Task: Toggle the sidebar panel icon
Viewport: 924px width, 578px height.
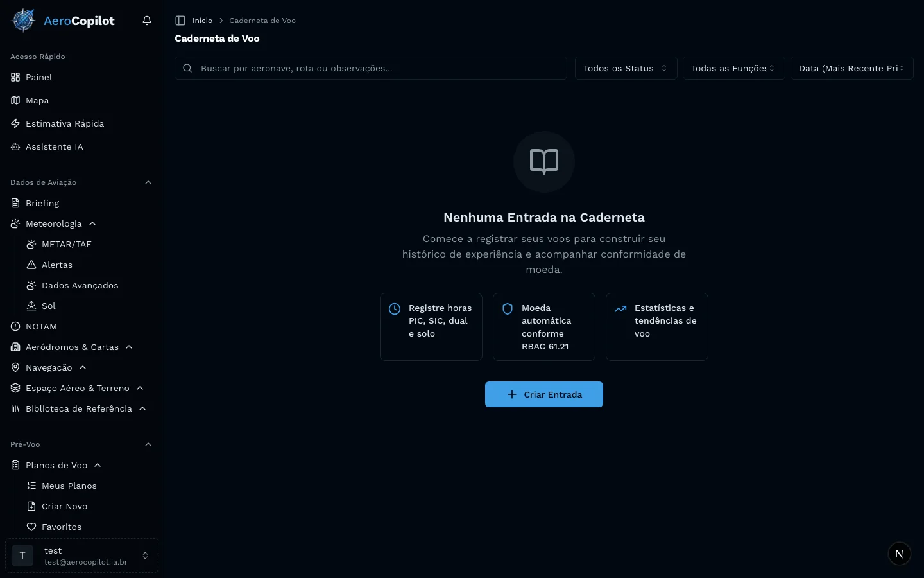Action: point(180,21)
